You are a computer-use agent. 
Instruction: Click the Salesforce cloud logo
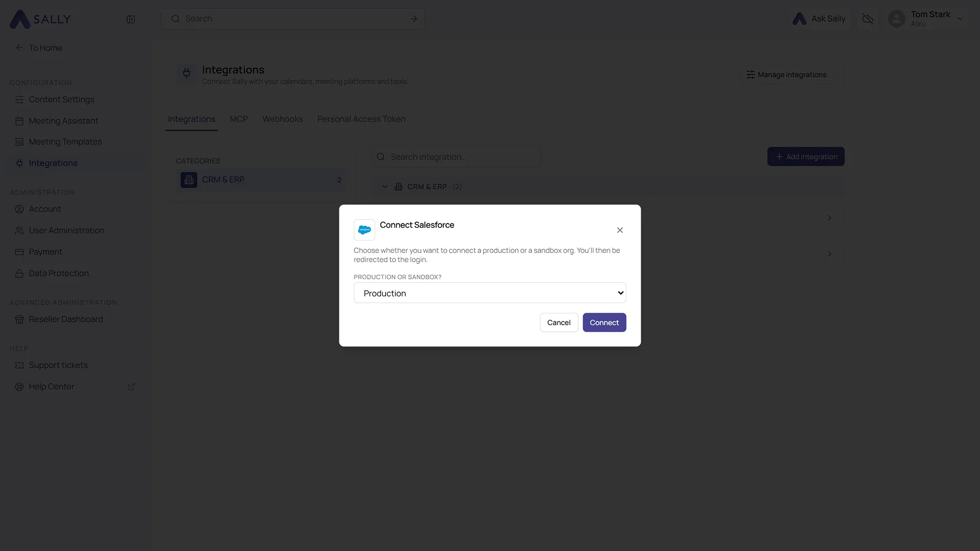364,230
